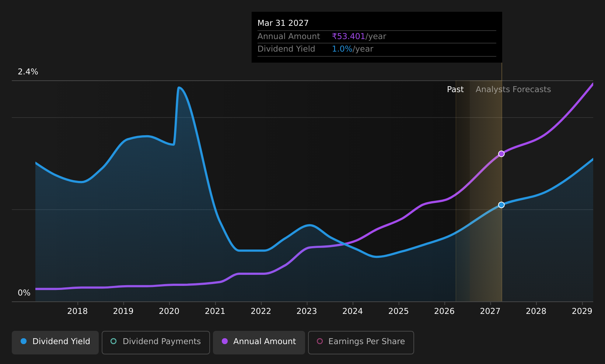Click the 2027 x-axis label

[x=490, y=311]
